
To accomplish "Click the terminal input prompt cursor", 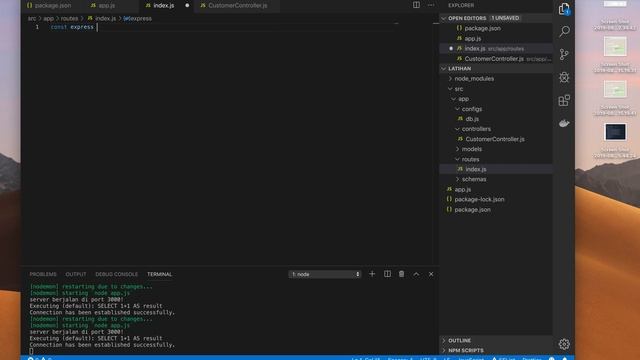I will [31, 351].
